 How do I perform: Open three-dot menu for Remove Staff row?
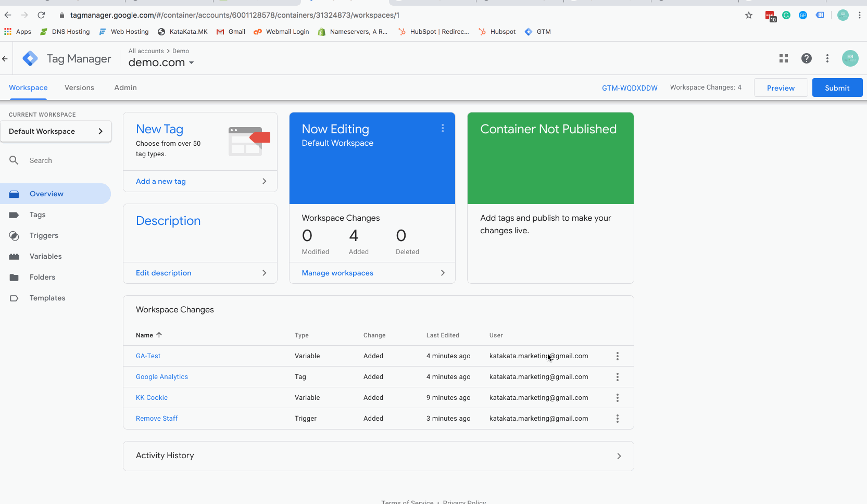click(x=617, y=419)
